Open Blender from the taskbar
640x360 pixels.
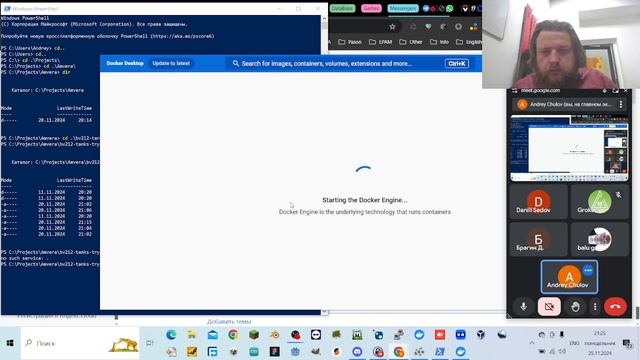[x=275, y=335]
